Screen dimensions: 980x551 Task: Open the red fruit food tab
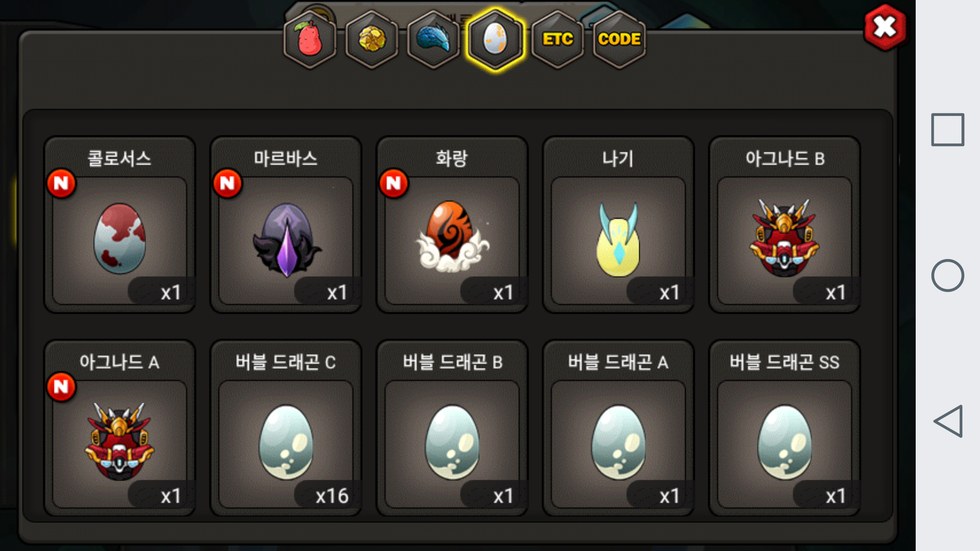(x=310, y=39)
